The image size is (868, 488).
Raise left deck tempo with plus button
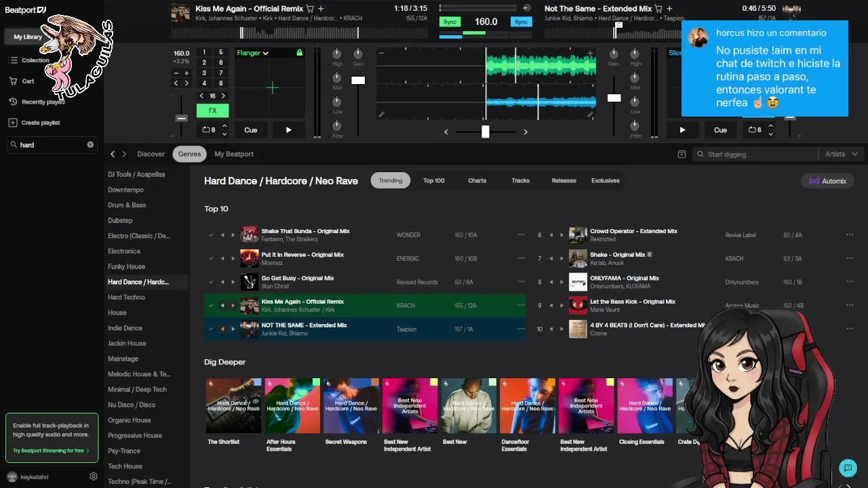[186, 73]
